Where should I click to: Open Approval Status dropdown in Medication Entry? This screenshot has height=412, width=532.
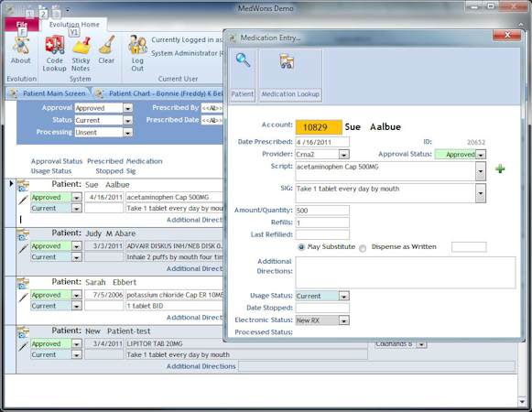tap(481, 155)
